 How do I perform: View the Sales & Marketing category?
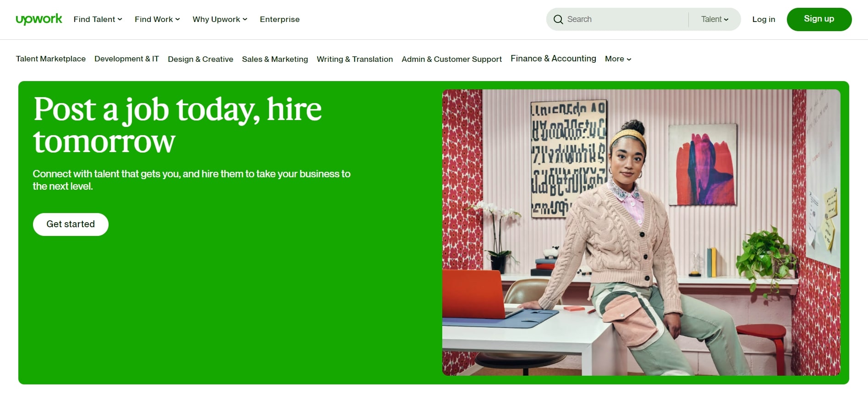point(275,59)
